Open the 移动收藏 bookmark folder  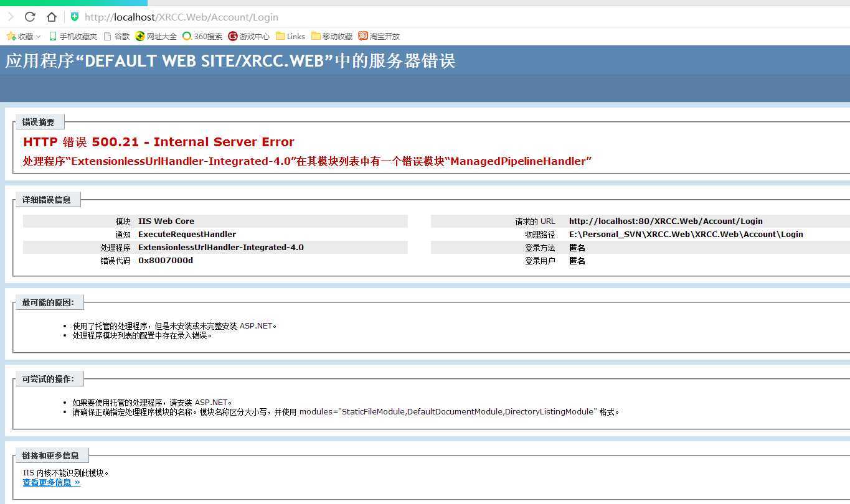click(x=332, y=36)
